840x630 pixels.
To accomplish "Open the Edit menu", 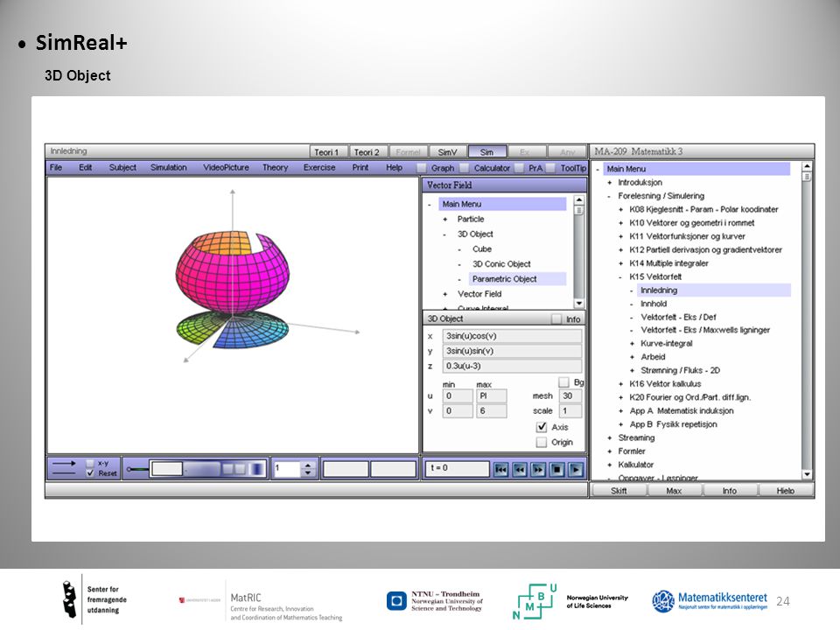I will point(85,168).
